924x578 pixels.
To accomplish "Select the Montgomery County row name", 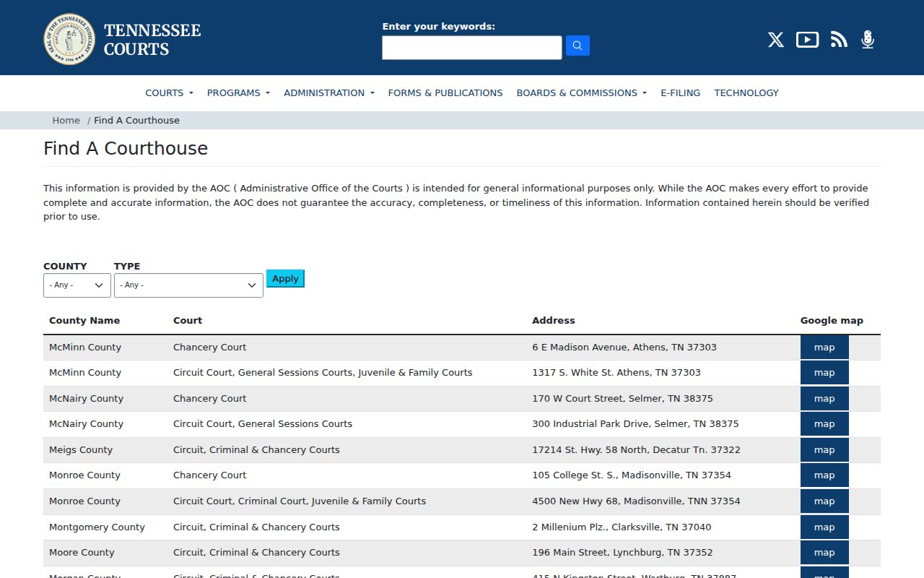I will tap(97, 527).
